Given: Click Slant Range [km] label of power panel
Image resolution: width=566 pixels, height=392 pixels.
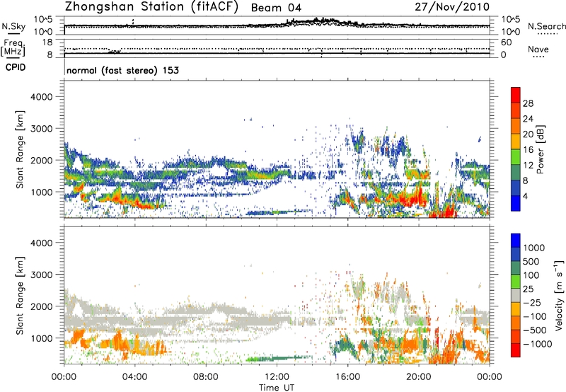Looking at the screenshot, I should 20,149.
